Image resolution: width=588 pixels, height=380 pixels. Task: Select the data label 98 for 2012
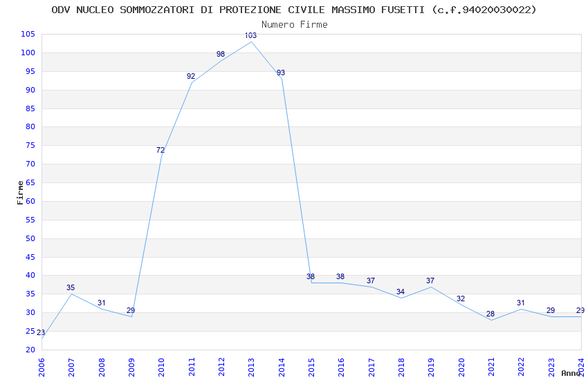[x=221, y=54]
